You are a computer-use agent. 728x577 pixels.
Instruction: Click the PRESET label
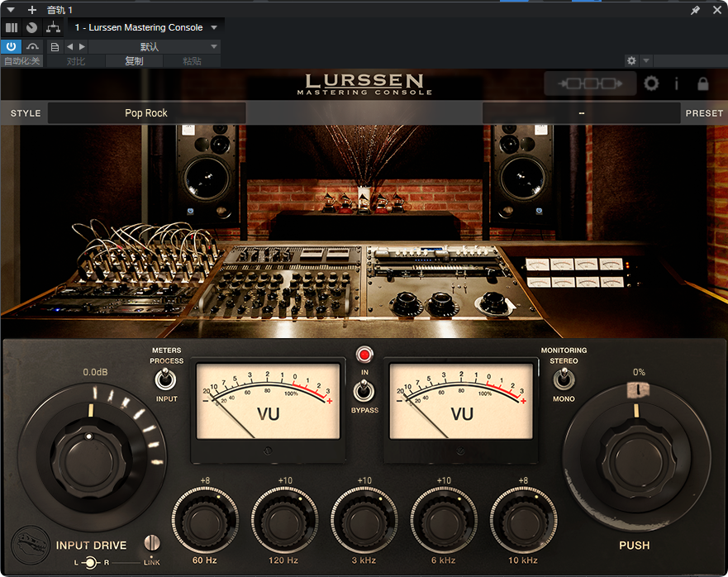tap(704, 113)
